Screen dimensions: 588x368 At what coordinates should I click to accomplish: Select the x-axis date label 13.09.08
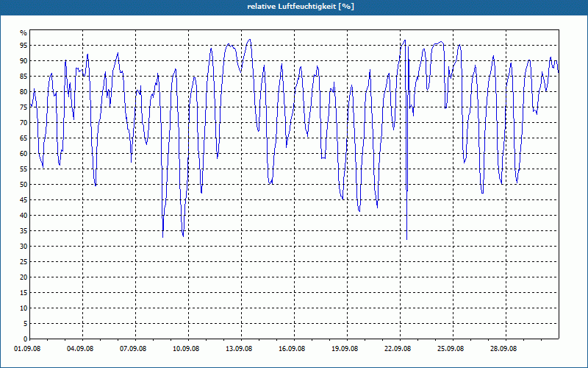(238, 349)
